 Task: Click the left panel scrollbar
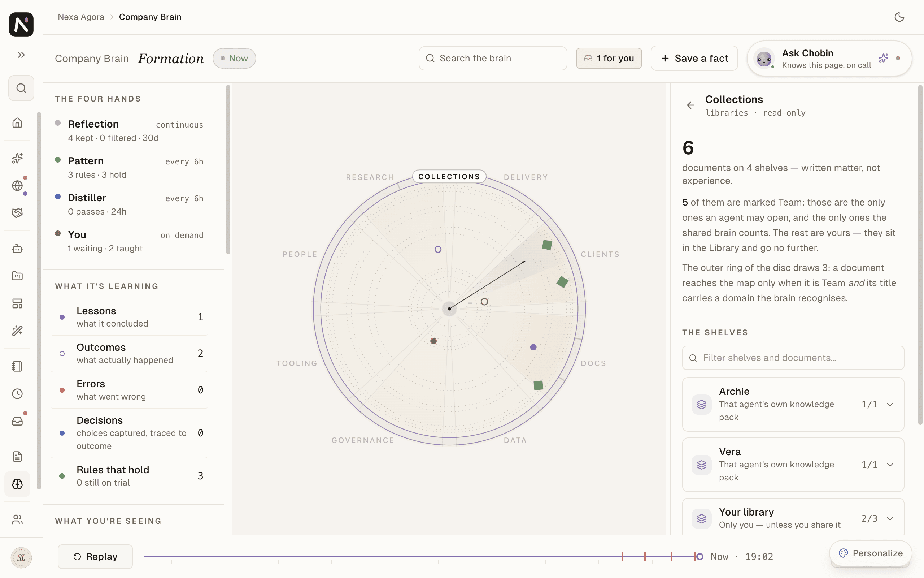tap(228, 169)
